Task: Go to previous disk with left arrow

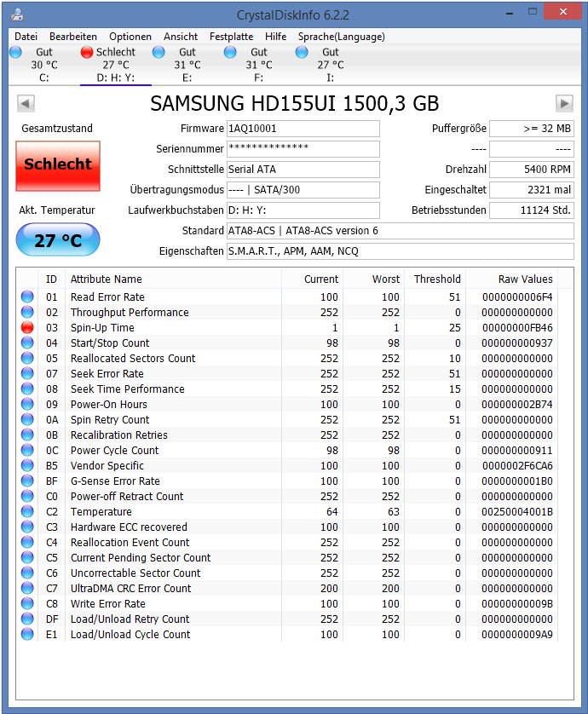Action: pos(26,103)
